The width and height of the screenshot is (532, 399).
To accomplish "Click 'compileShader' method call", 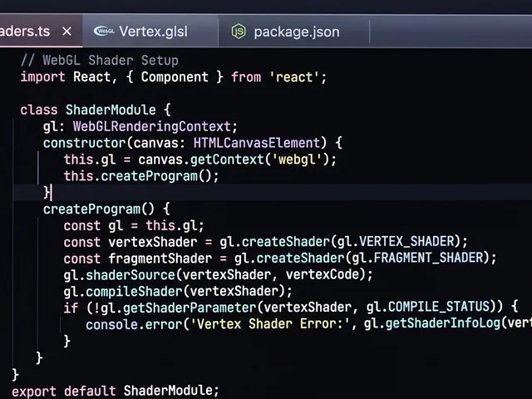I will point(134,292).
